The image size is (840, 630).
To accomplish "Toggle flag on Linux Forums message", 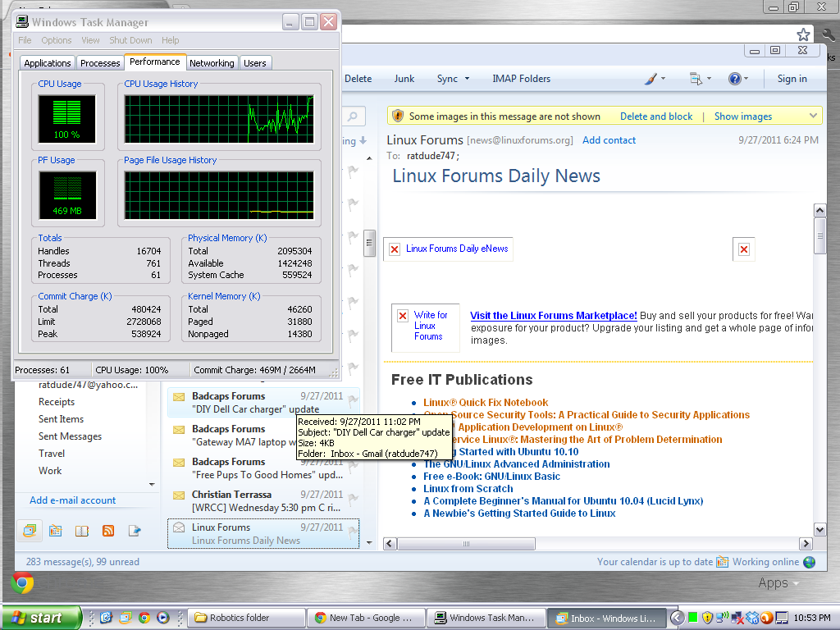I will (353, 532).
